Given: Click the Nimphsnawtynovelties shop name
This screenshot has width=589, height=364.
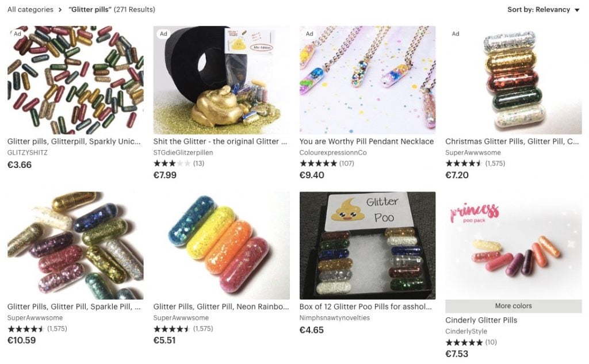Looking at the screenshot, I should click(x=334, y=318).
